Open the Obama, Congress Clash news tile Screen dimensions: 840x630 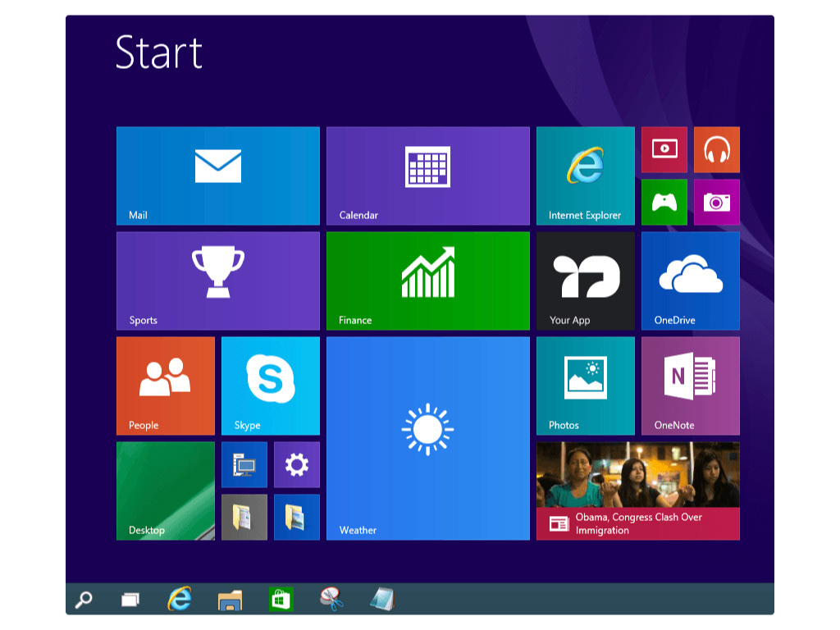(638, 491)
